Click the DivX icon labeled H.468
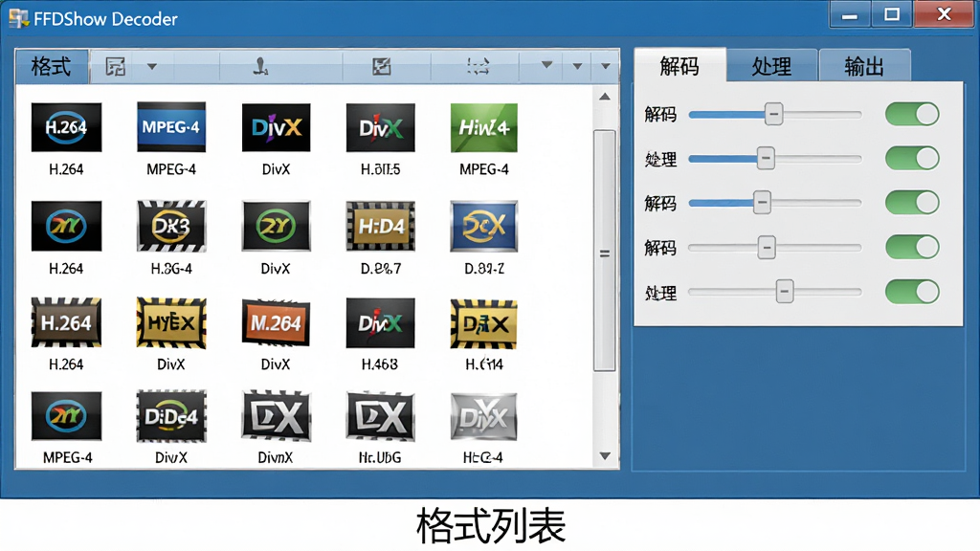 (x=381, y=323)
